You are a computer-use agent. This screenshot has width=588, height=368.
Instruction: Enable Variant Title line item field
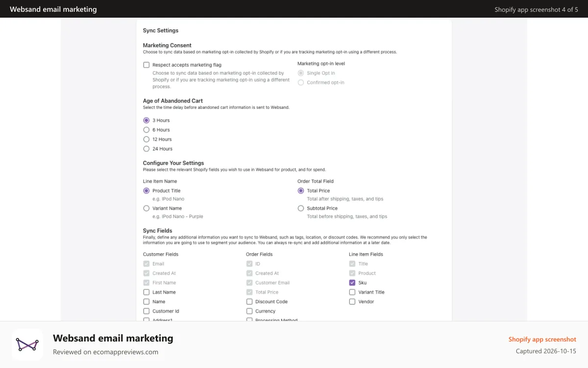pyautogui.click(x=352, y=292)
